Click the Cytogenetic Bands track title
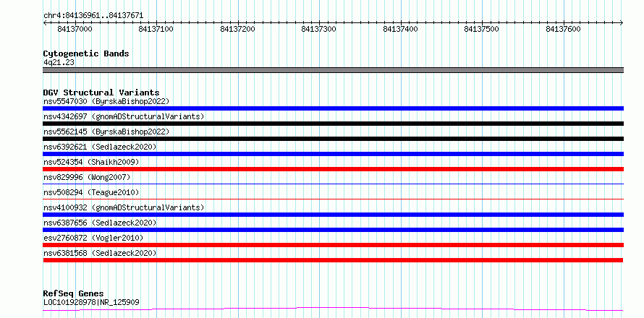Image resolution: width=644 pixels, height=318 pixels. 86,53
